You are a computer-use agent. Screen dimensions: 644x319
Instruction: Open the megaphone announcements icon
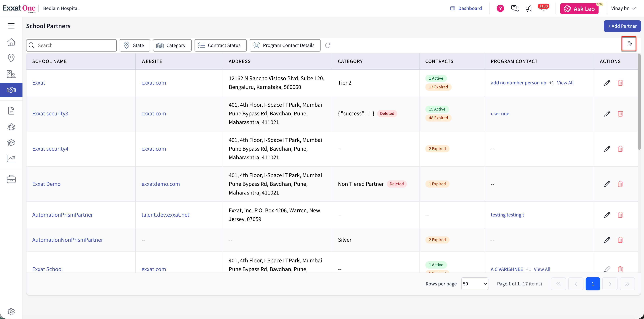529,9
